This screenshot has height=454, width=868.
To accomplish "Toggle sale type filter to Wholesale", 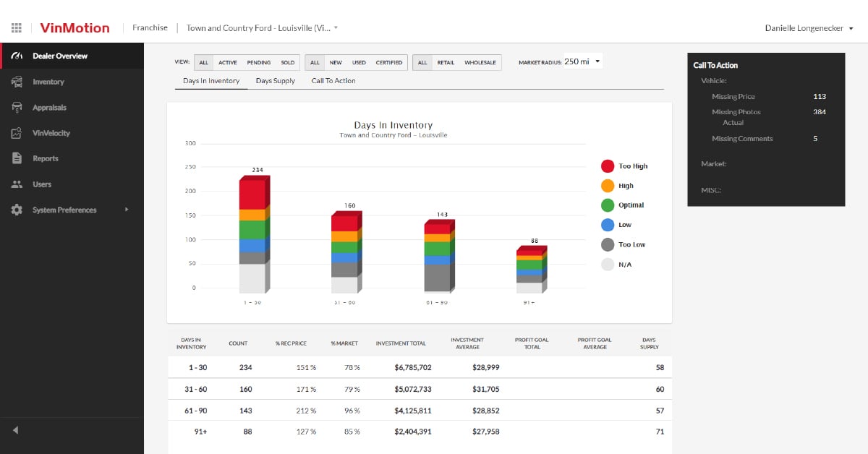I will tap(480, 63).
